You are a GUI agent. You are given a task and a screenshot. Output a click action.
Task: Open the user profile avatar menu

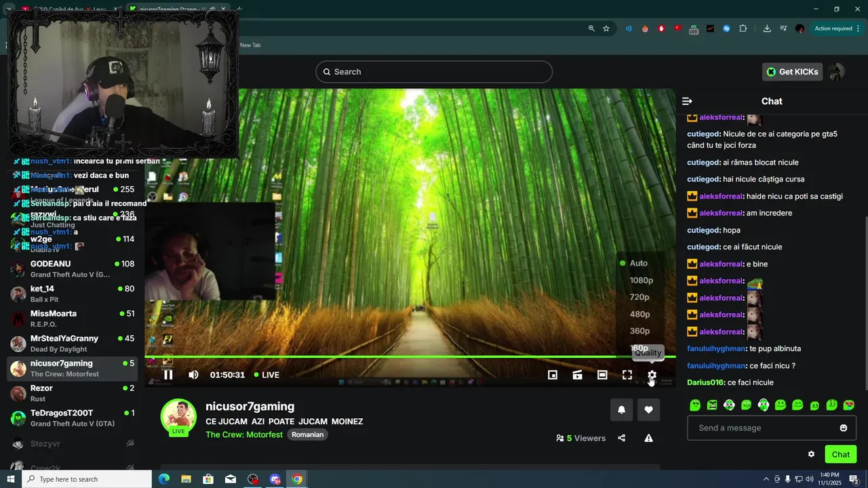837,72
